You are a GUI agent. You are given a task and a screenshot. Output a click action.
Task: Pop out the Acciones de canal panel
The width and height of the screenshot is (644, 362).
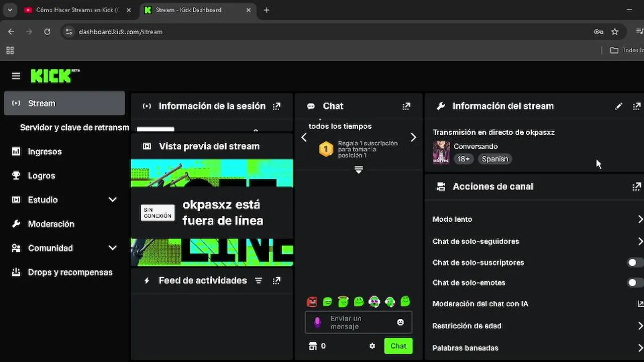636,187
